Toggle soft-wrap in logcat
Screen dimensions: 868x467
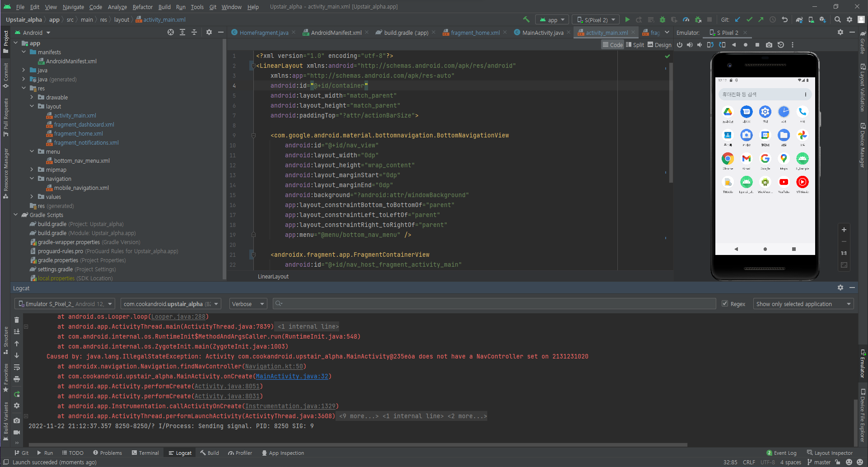pyautogui.click(x=17, y=367)
